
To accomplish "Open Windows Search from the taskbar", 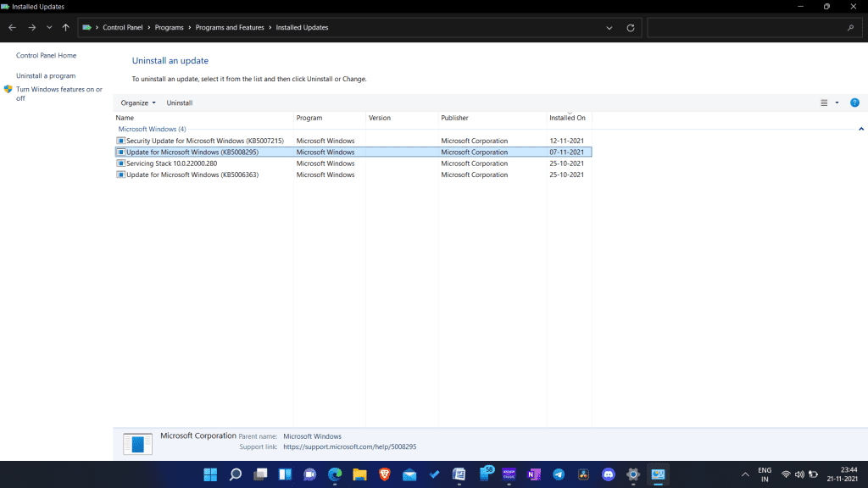I will (236, 474).
